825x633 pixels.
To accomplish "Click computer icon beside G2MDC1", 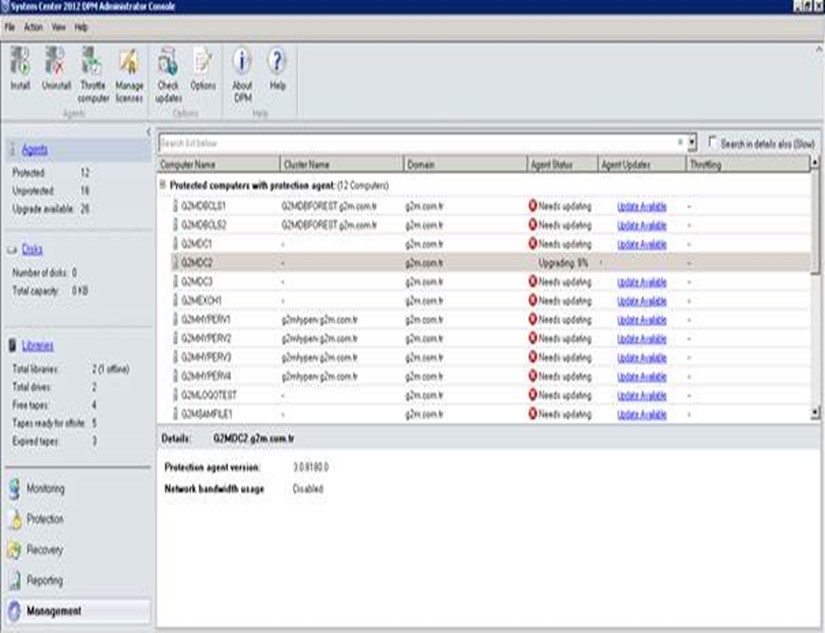I will tap(176, 244).
